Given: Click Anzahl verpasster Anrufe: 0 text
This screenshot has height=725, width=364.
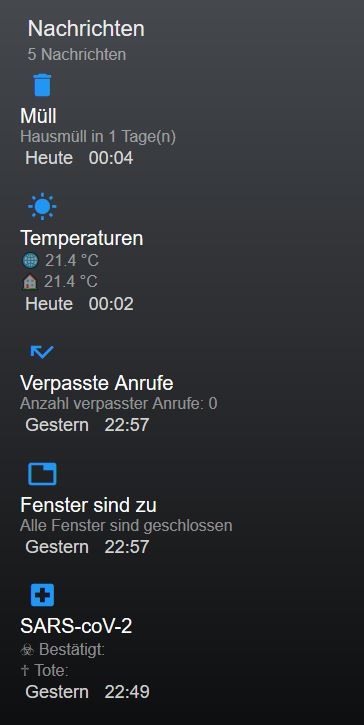Looking at the screenshot, I should click(x=119, y=404).
